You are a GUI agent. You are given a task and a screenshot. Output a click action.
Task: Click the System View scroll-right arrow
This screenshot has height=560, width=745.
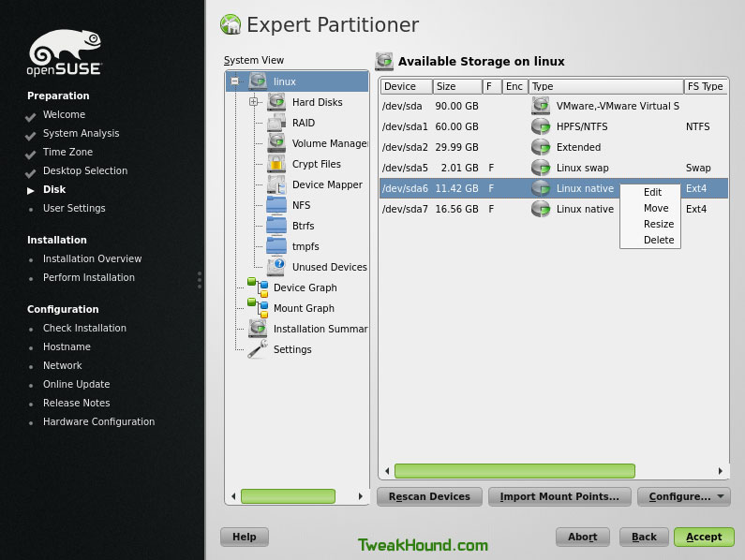360,496
